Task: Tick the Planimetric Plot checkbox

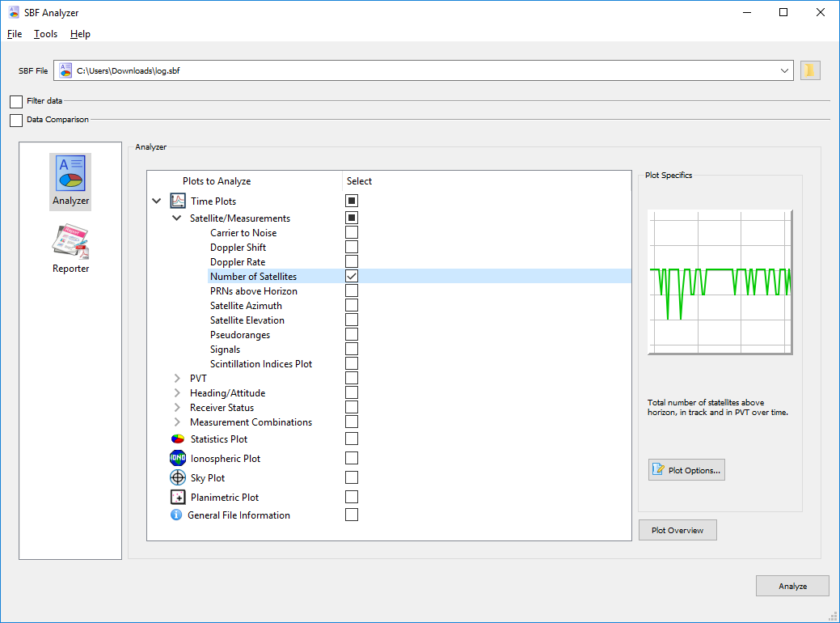Action: pyautogui.click(x=352, y=497)
